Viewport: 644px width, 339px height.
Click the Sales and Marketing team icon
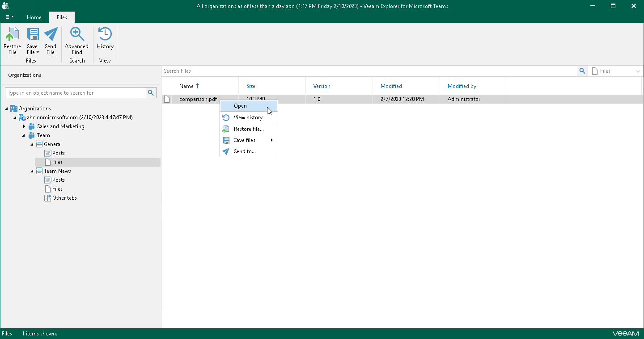pos(32,126)
